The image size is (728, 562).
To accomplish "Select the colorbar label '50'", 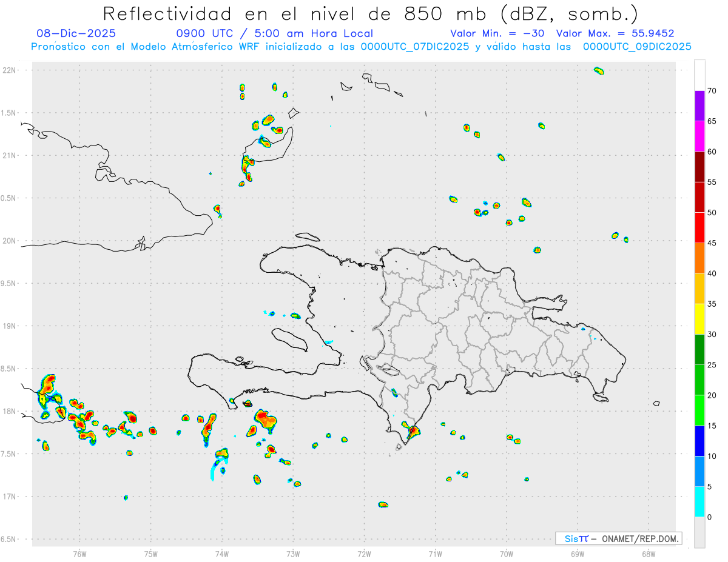I will 712,213.
